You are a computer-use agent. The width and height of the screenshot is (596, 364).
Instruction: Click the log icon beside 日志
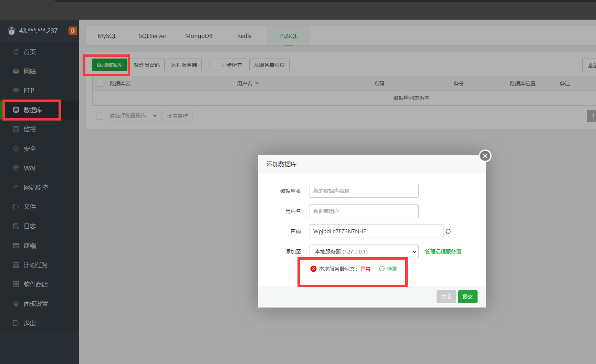click(x=16, y=226)
